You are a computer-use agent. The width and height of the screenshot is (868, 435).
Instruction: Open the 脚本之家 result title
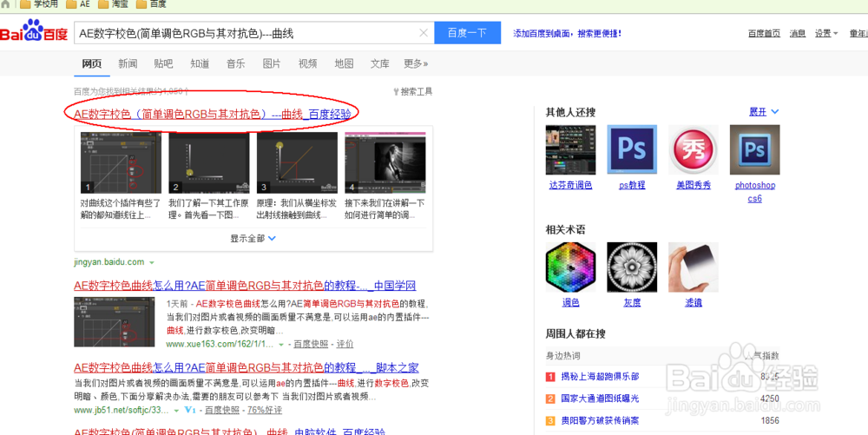[x=247, y=368]
